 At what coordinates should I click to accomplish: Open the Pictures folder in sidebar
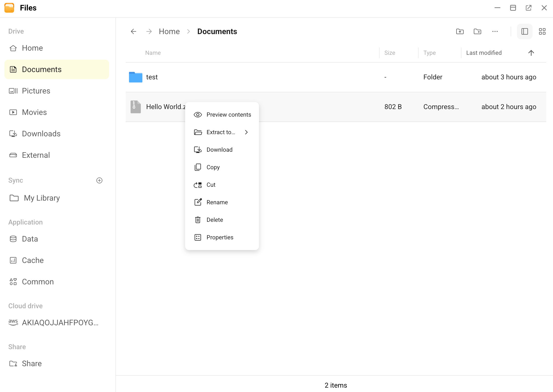click(57, 91)
